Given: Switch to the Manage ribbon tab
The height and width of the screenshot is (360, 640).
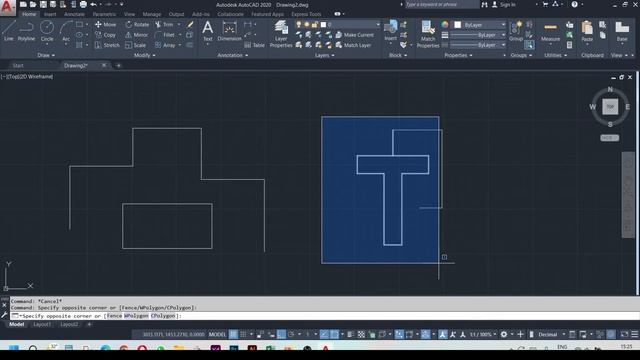Looking at the screenshot, I should pyautogui.click(x=152, y=14).
